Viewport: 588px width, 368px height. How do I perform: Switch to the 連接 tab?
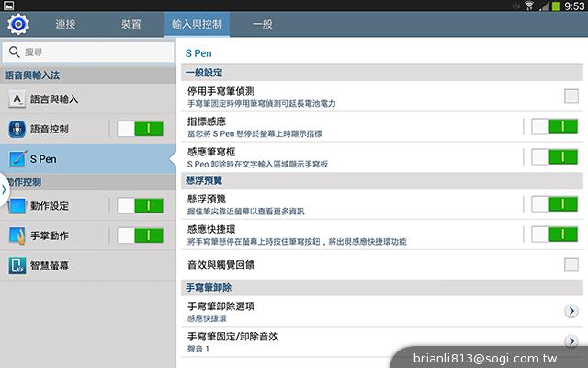[66, 23]
